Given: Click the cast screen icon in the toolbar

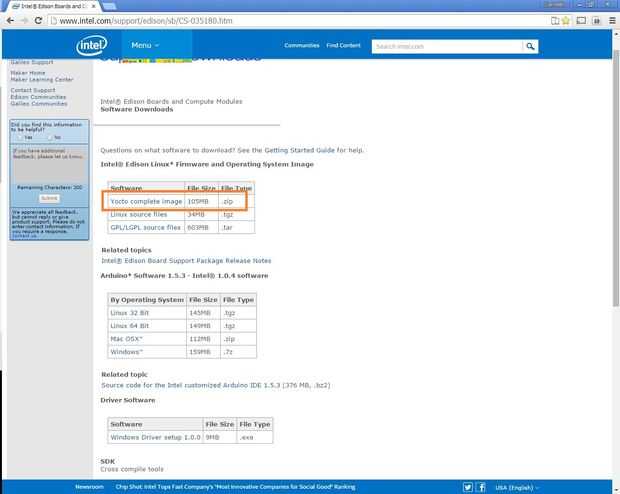Looking at the screenshot, I should [581, 21].
